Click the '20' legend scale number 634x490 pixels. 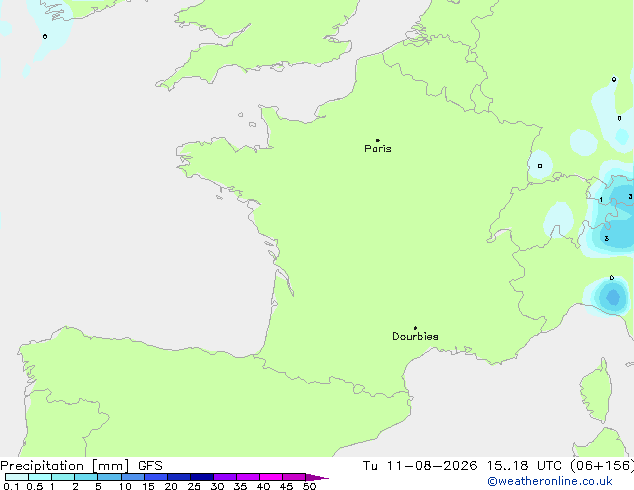pyautogui.click(x=171, y=486)
